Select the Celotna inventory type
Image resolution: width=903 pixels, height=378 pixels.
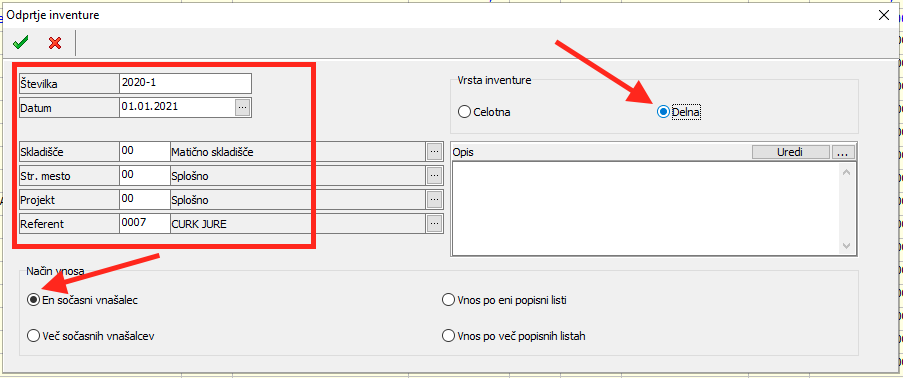pos(484,112)
